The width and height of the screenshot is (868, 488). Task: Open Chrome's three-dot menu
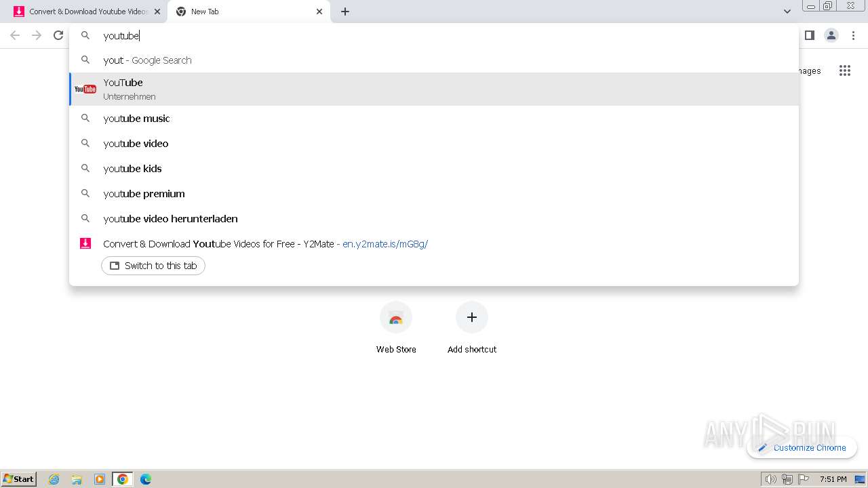pyautogui.click(x=854, y=35)
